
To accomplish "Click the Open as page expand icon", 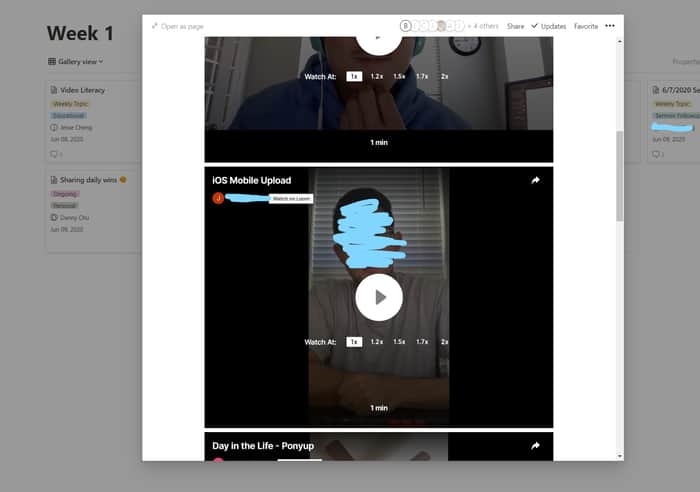I will (x=154, y=26).
